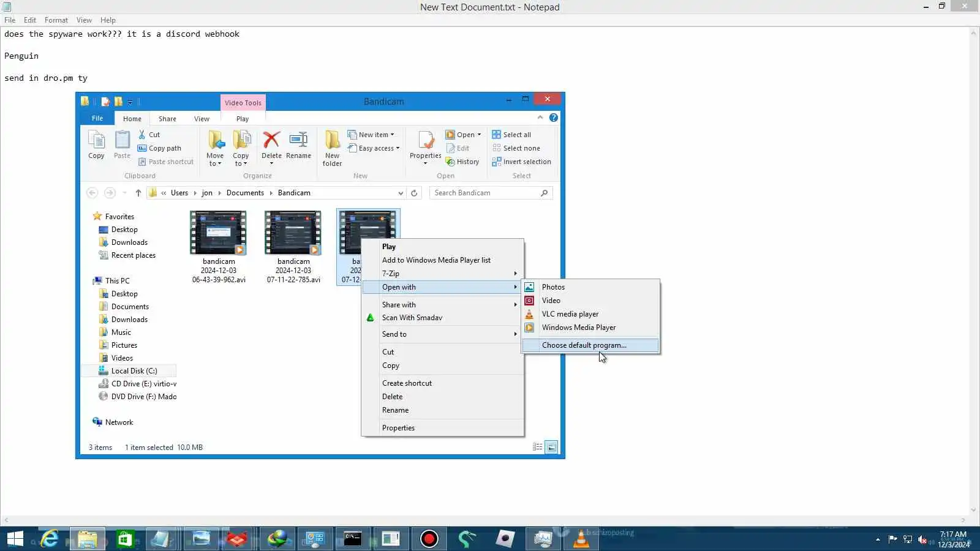The image size is (980, 551).
Task: Expand the ribbon Open button dropdown arrow
Action: click(x=479, y=135)
